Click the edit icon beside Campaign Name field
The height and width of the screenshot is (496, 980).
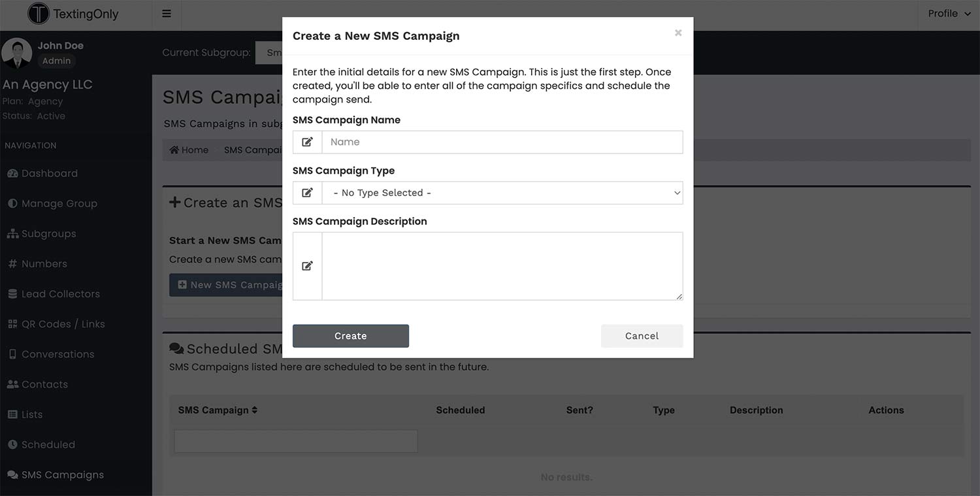coord(307,142)
